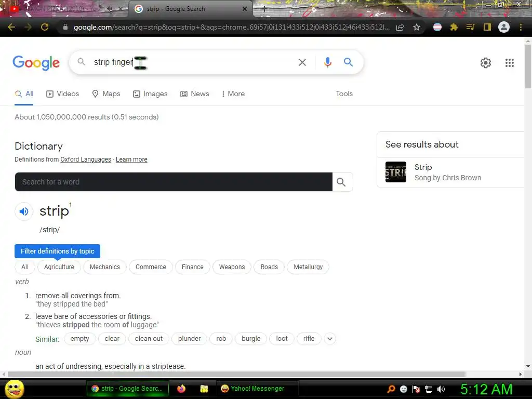Start voice search with the microphone
This screenshot has width=532, height=399.
pos(327,62)
